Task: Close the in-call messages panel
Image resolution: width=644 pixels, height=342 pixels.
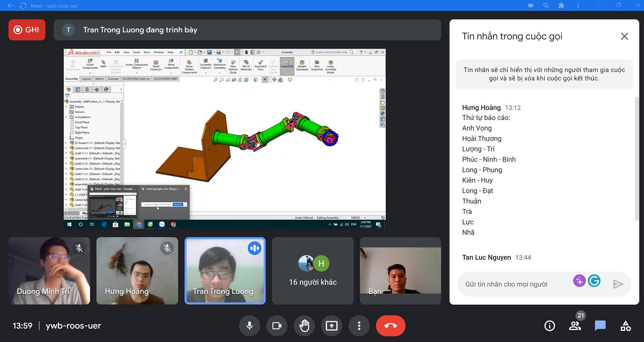Action: pyautogui.click(x=625, y=36)
